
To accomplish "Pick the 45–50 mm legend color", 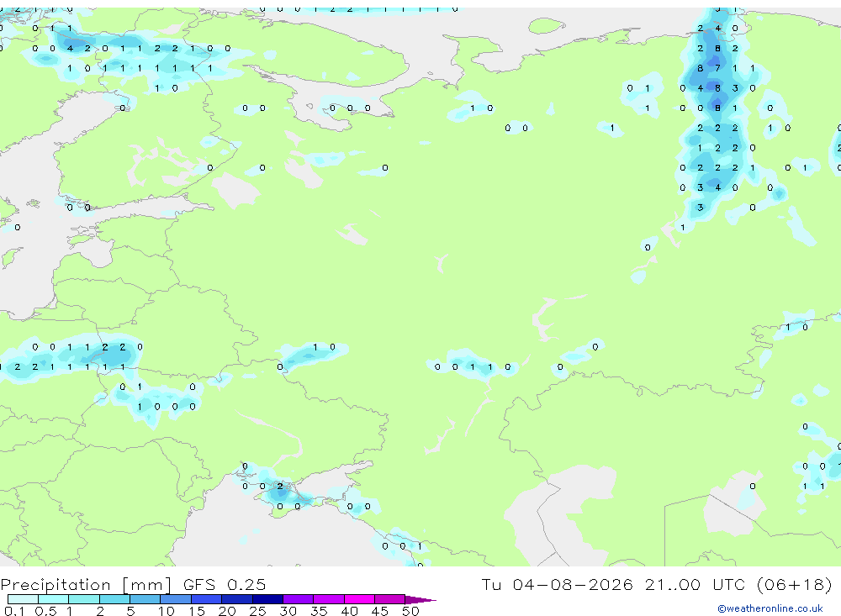I will click(390, 599).
